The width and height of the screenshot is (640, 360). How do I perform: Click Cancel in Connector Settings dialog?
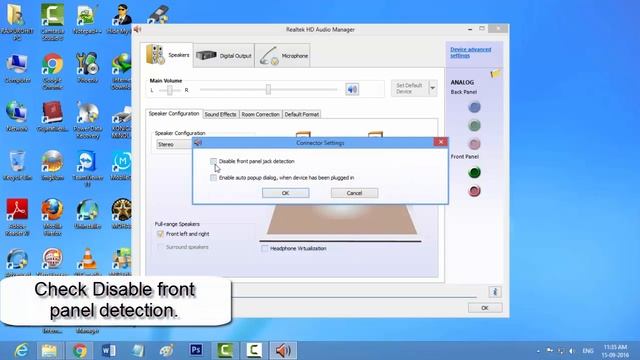[354, 193]
